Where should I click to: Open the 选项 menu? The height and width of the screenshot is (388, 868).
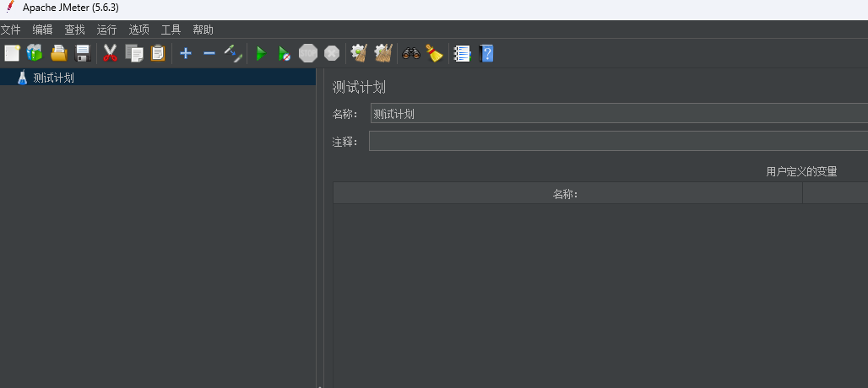(139, 30)
